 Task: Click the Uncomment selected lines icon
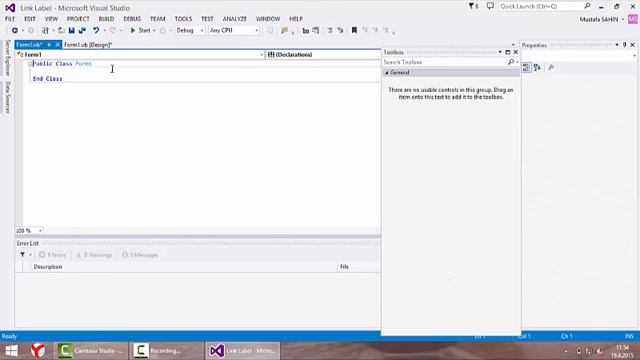(x=316, y=31)
